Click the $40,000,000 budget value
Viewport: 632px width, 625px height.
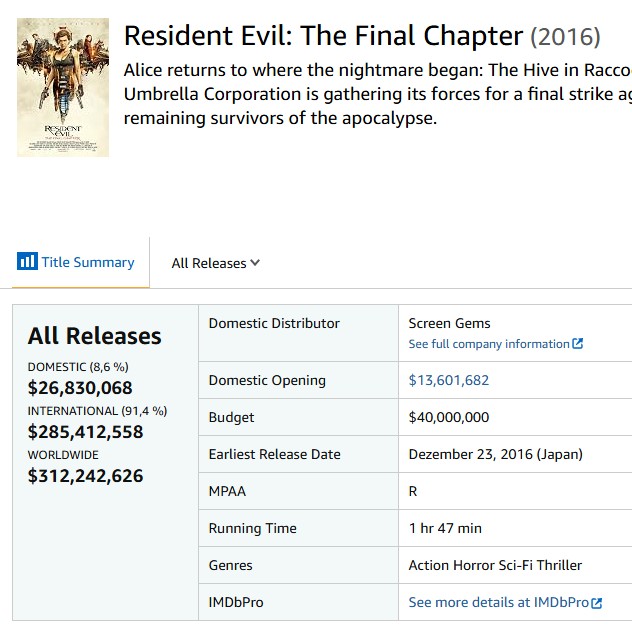click(x=449, y=417)
